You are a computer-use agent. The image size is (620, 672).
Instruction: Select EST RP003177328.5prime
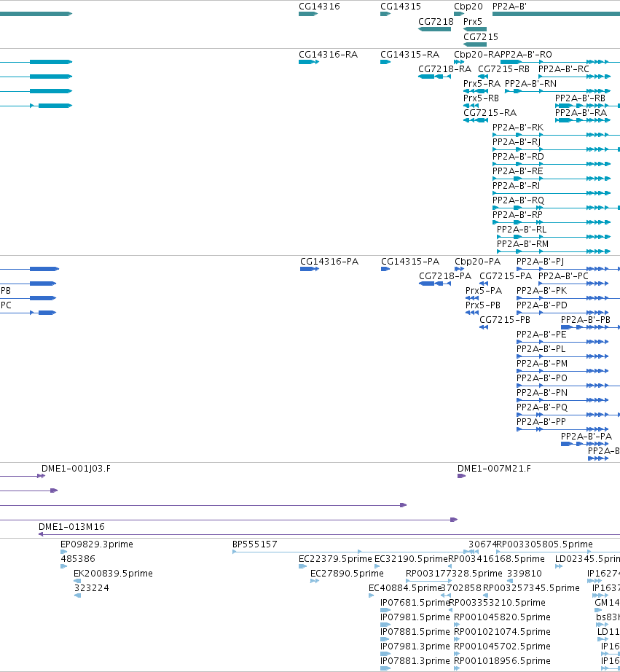tap(454, 574)
